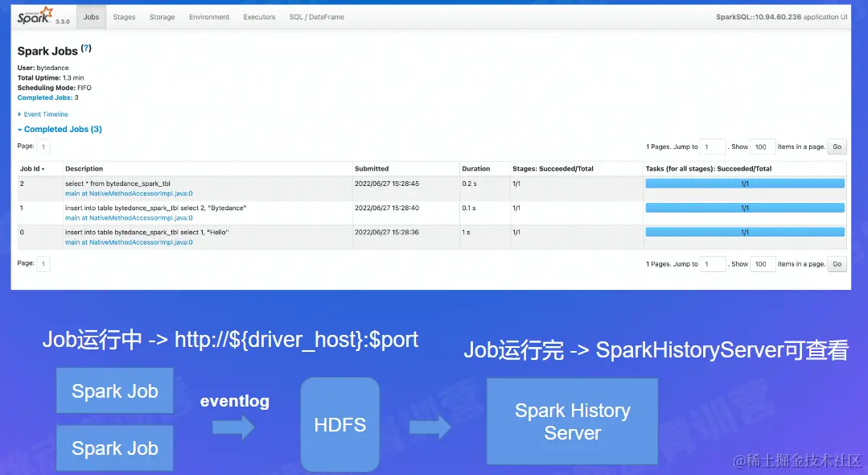Open the Storage tab
This screenshot has height=475, width=868.
click(162, 17)
